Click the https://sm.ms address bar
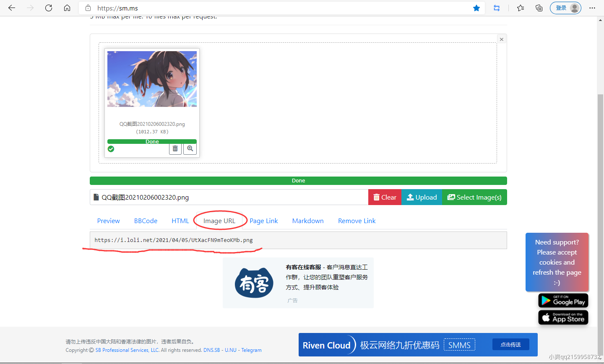 click(x=281, y=8)
